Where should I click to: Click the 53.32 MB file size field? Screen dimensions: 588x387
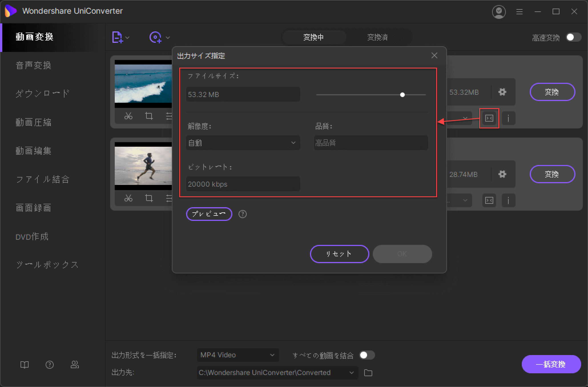pyautogui.click(x=243, y=94)
